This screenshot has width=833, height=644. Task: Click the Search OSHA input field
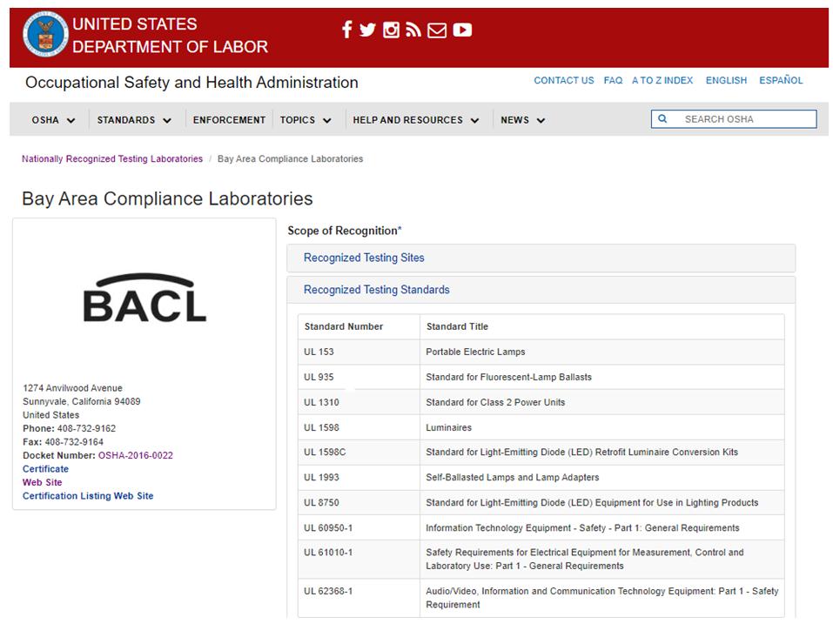point(734,119)
